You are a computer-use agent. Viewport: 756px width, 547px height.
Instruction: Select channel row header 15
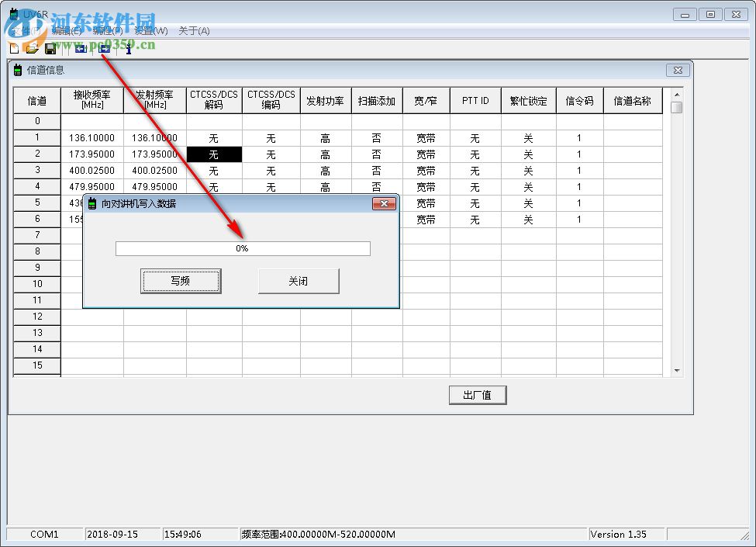[x=37, y=365]
